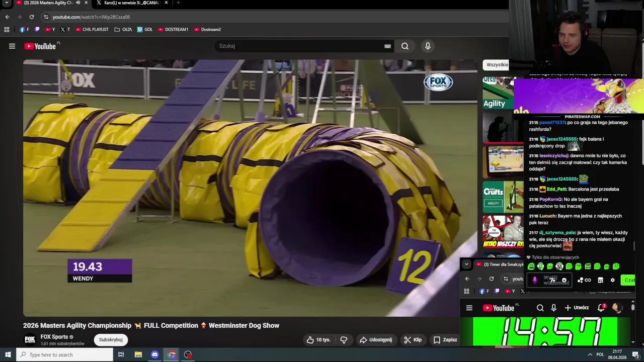This screenshot has width=644, height=362.
Task: Click chatter name pawel71337
Action: [x=552, y=123]
